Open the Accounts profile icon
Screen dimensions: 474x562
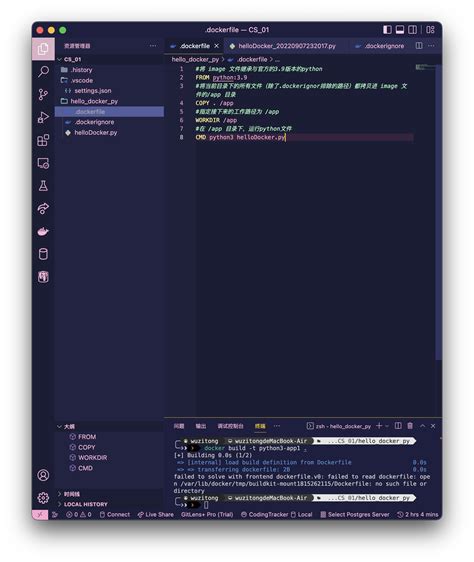[43, 475]
